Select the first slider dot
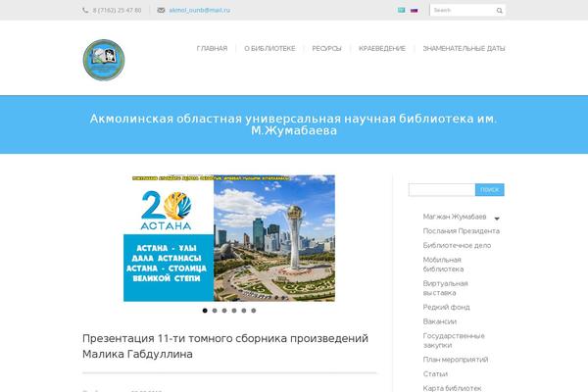Screen dimensions: 588x392 tap(205, 311)
